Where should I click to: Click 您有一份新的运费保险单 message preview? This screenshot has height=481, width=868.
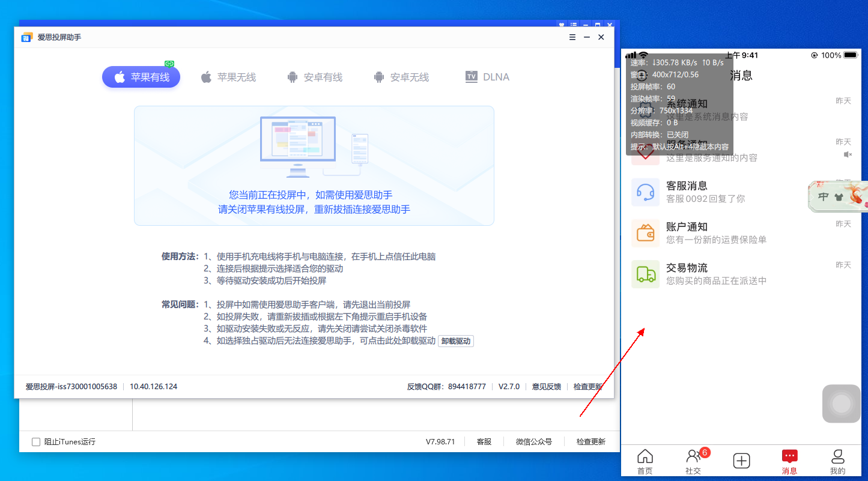point(717,240)
